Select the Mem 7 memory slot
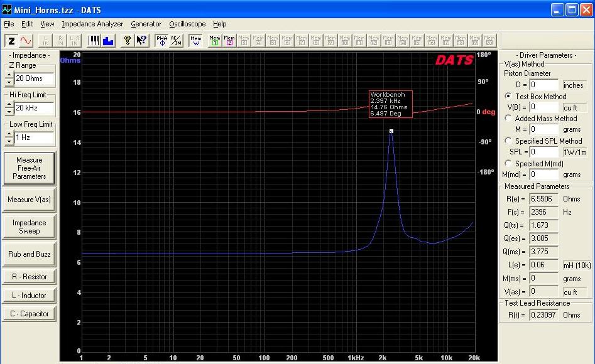The width and height of the screenshot is (595, 364). [x=302, y=41]
